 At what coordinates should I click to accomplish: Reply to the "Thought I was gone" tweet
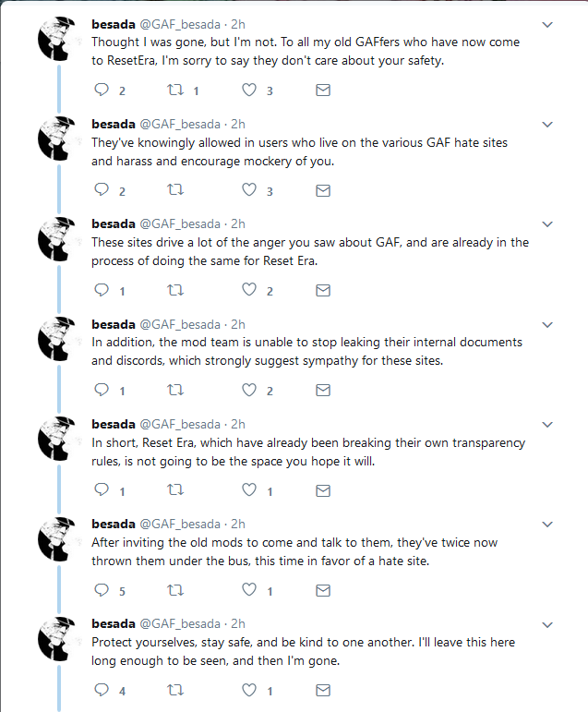(102, 90)
